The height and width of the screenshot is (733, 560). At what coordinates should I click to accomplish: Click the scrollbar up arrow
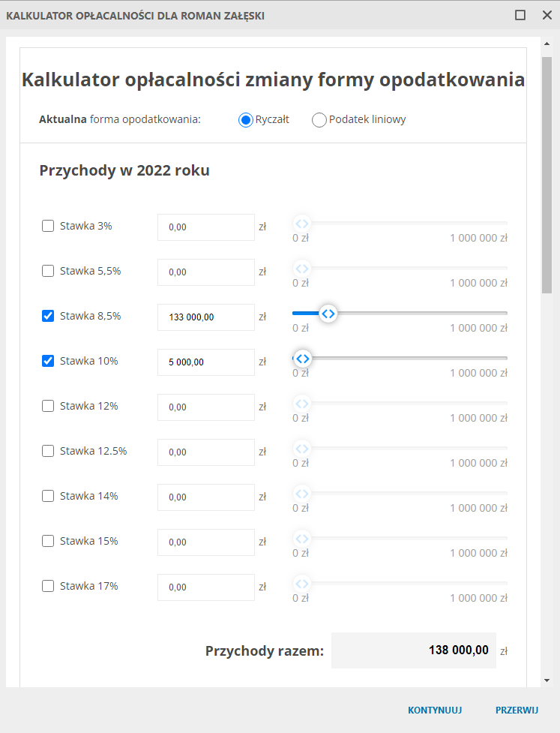pos(547,43)
